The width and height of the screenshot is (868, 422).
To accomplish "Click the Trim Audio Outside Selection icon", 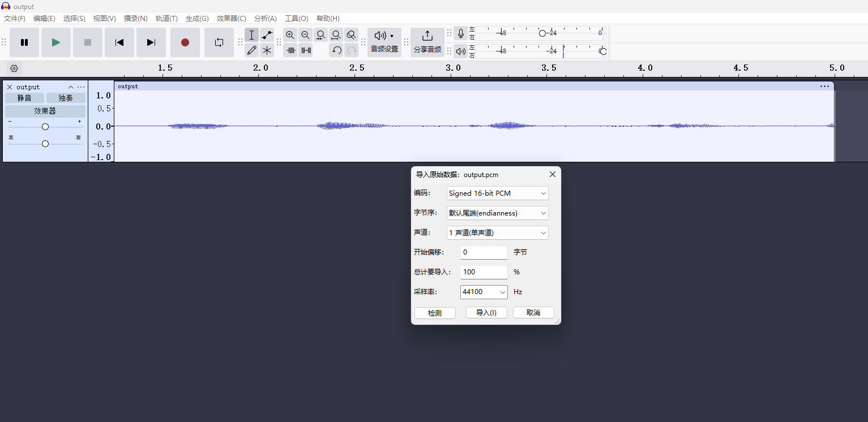I will (290, 50).
